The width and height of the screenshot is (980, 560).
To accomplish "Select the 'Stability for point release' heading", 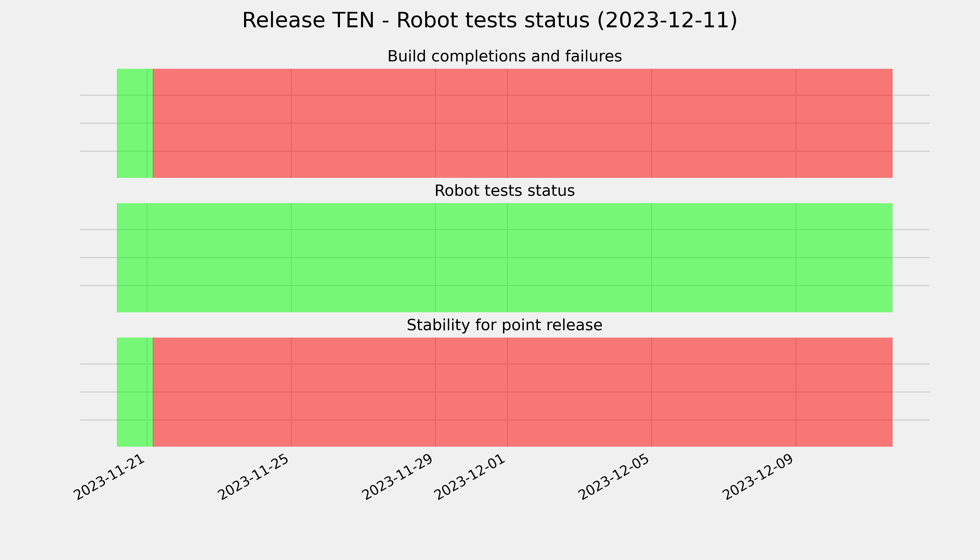I will [504, 325].
